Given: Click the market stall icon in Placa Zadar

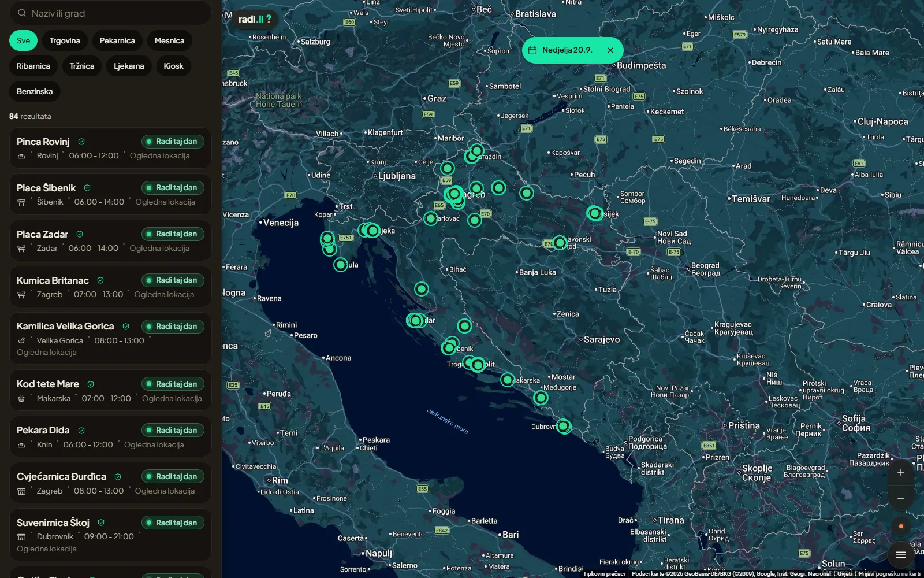Looking at the screenshot, I should (x=21, y=249).
